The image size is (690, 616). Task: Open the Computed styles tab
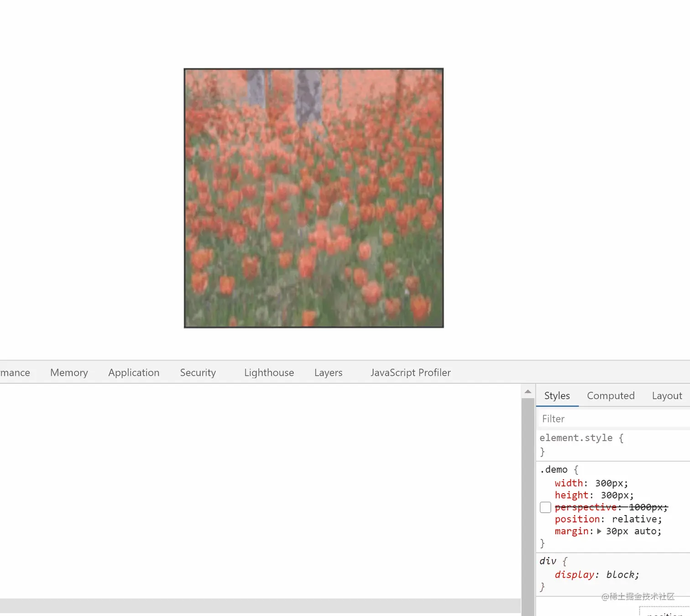tap(611, 396)
